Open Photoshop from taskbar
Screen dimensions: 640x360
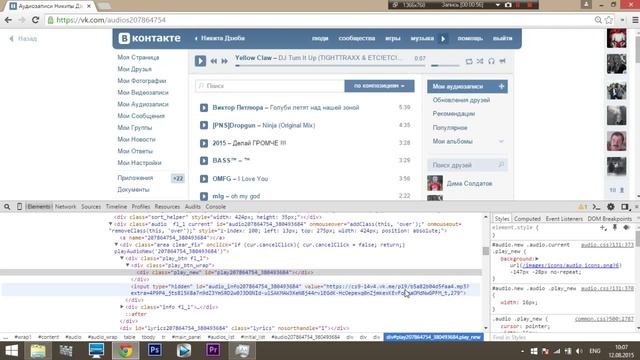tap(155, 350)
